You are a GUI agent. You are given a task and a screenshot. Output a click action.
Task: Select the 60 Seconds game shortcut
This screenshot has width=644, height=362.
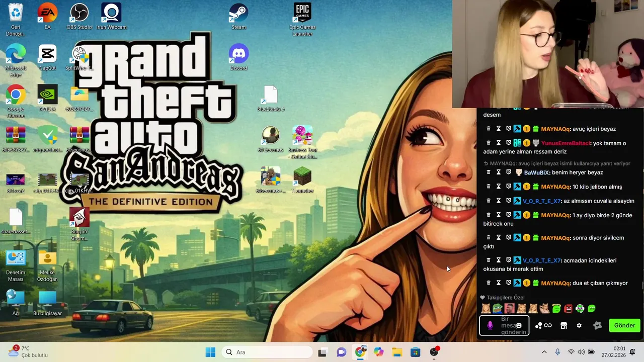(271, 139)
